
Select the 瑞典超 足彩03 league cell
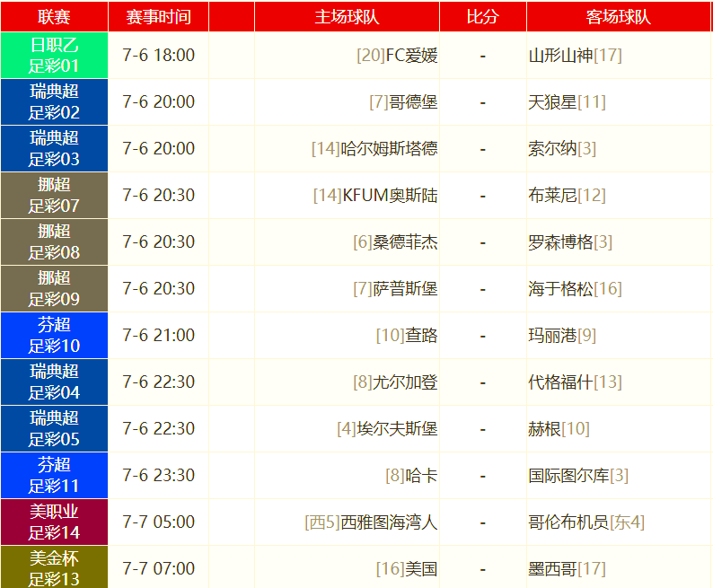[x=54, y=149]
